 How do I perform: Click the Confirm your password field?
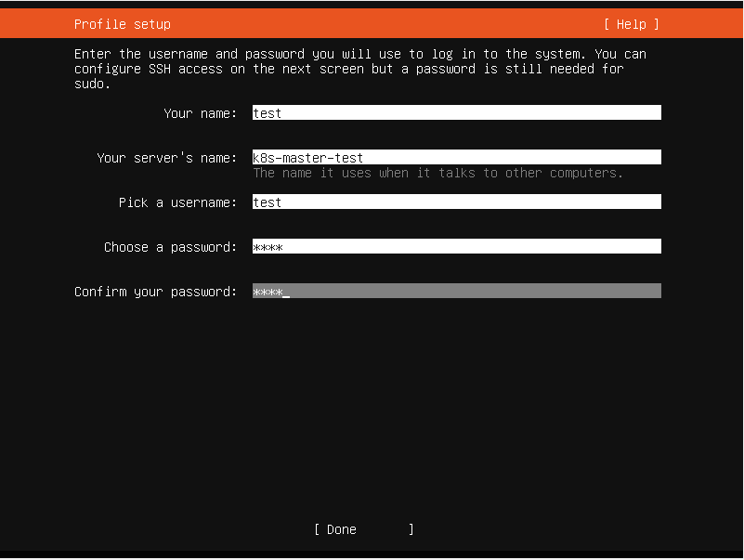[456, 292]
